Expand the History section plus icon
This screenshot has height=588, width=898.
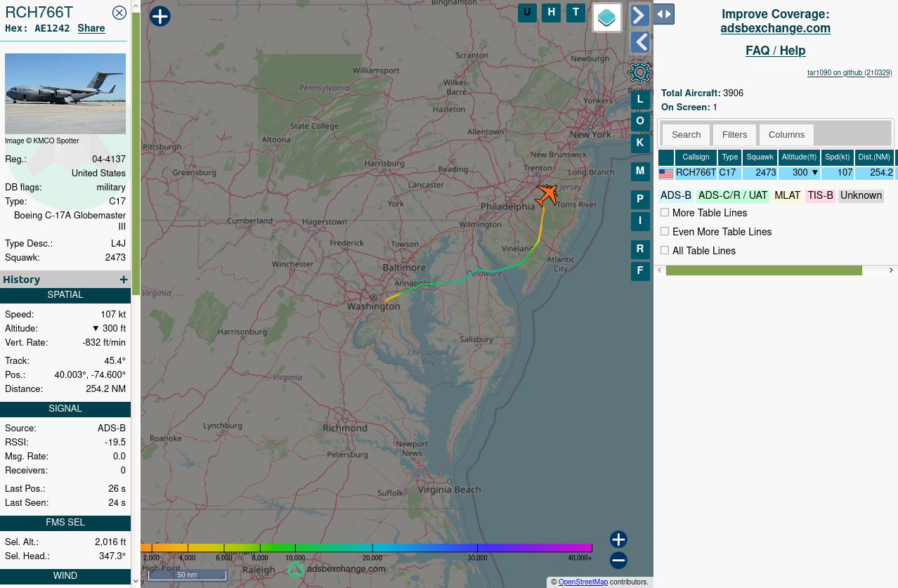point(124,280)
